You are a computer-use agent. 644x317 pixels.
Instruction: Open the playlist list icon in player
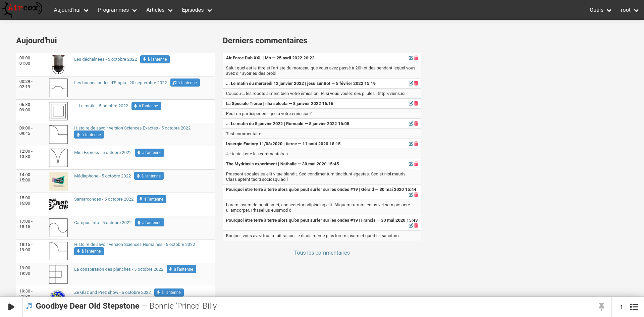(634, 307)
